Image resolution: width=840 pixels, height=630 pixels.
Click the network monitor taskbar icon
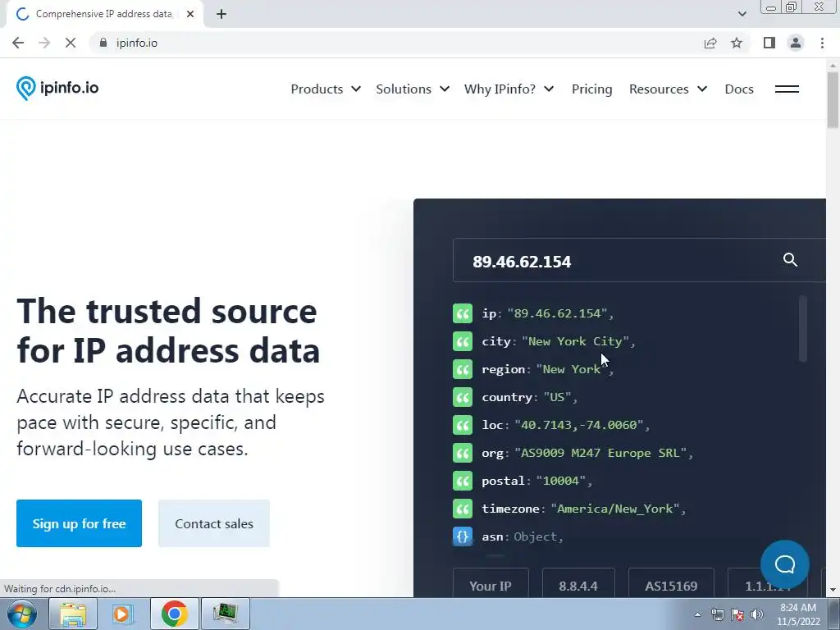pyautogui.click(x=225, y=614)
